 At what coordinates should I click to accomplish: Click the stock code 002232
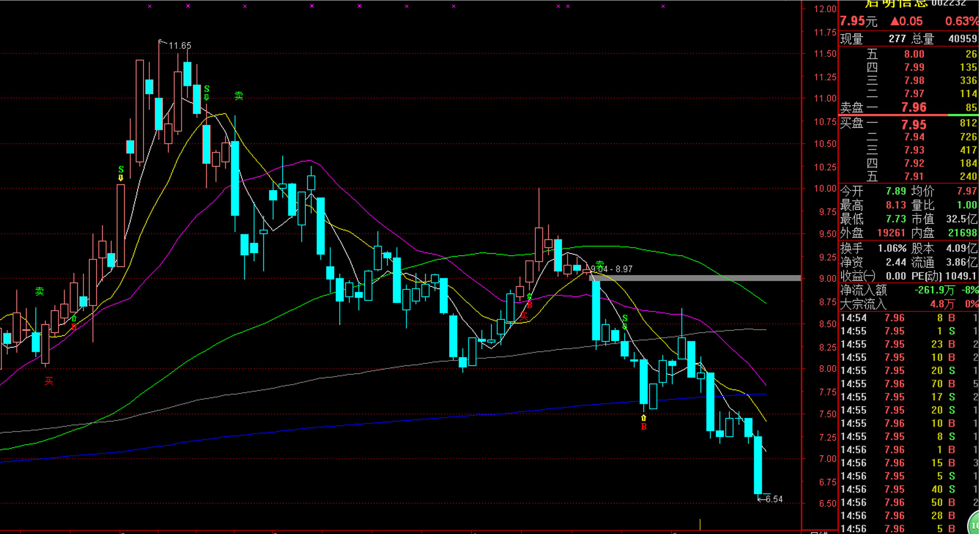[948, 3]
